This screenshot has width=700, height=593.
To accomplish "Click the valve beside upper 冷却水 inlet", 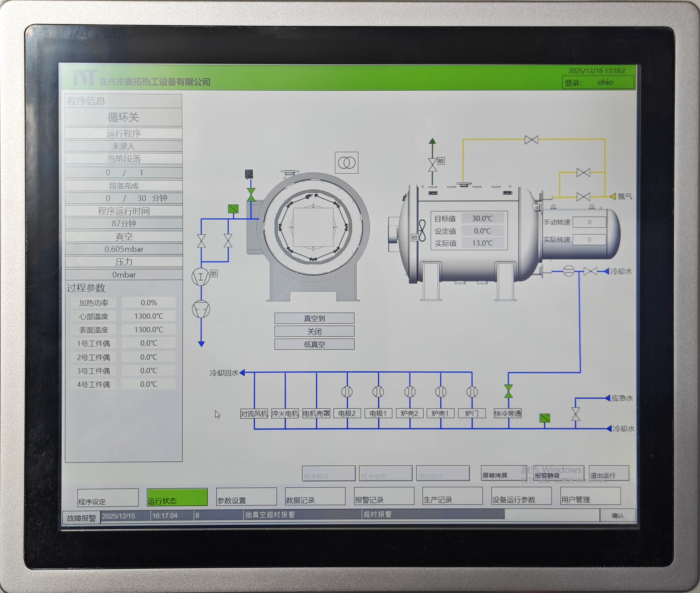I will (590, 271).
